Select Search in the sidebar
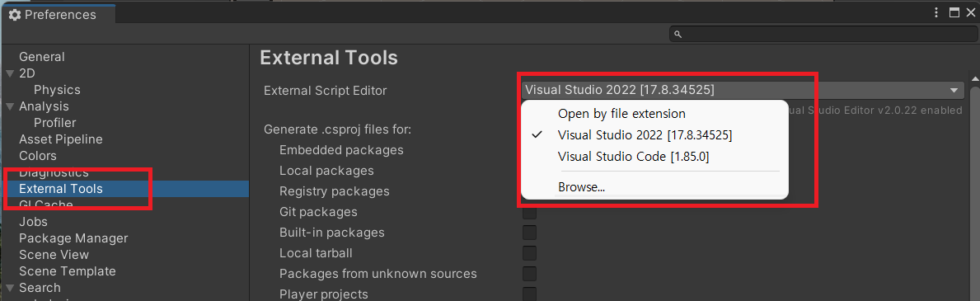Viewport: 980px width, 301px height. (40, 288)
